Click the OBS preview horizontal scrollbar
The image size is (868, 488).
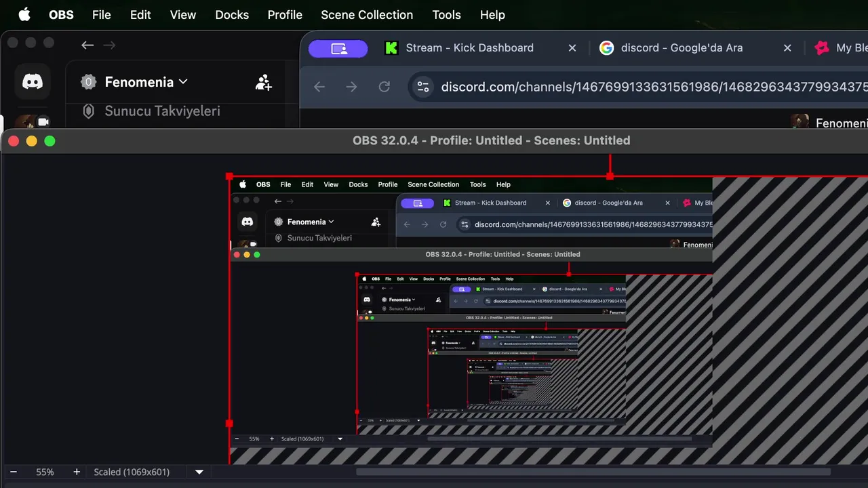pyautogui.click(x=593, y=472)
